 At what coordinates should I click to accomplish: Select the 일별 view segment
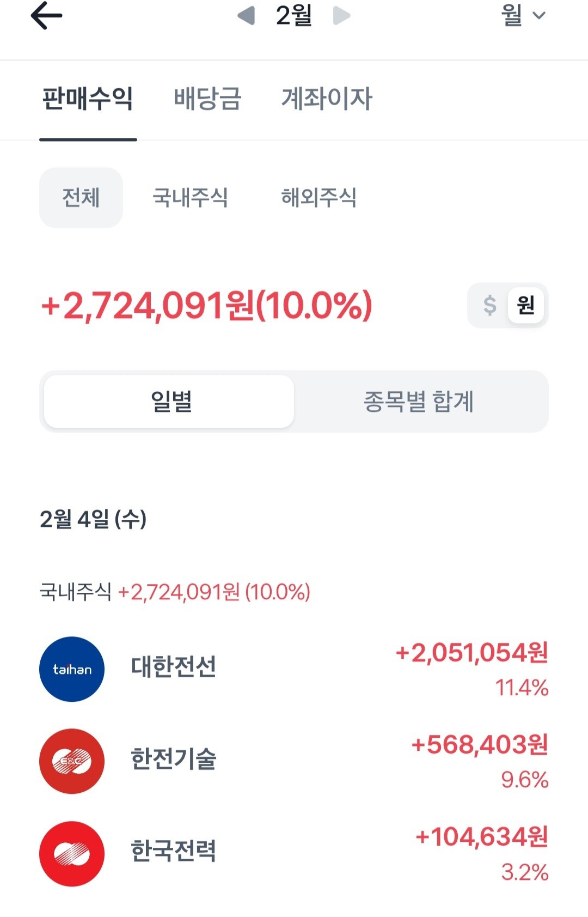tap(169, 402)
